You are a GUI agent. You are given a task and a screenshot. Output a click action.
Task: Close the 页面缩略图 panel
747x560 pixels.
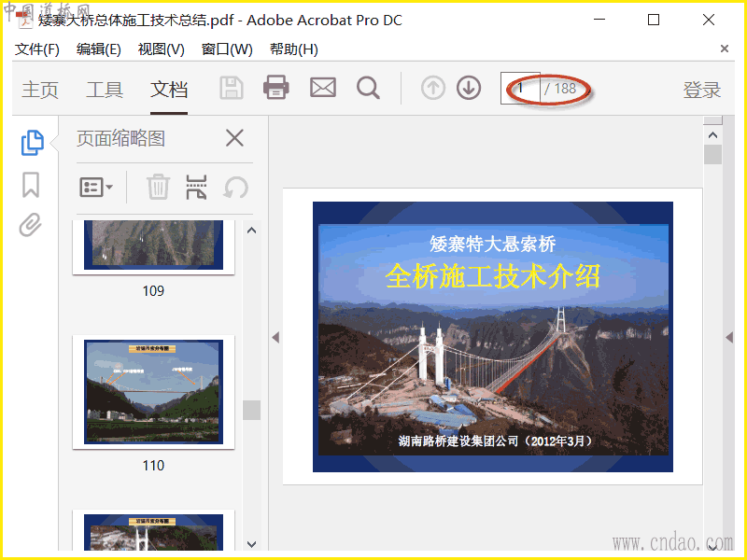tap(234, 138)
